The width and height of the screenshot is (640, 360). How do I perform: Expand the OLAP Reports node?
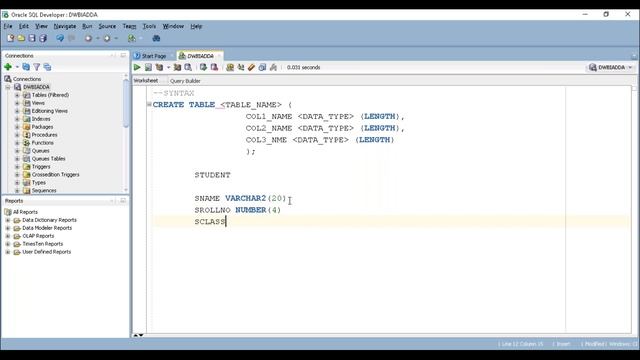8,236
